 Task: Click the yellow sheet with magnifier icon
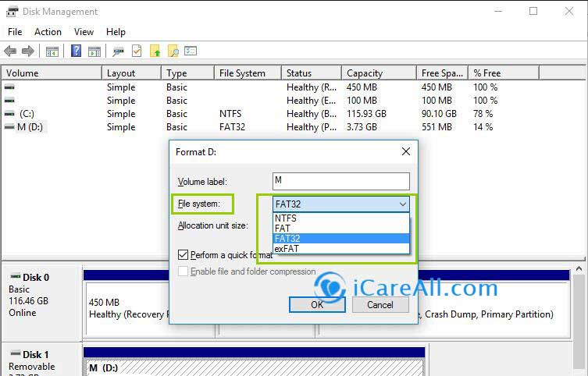(x=173, y=51)
